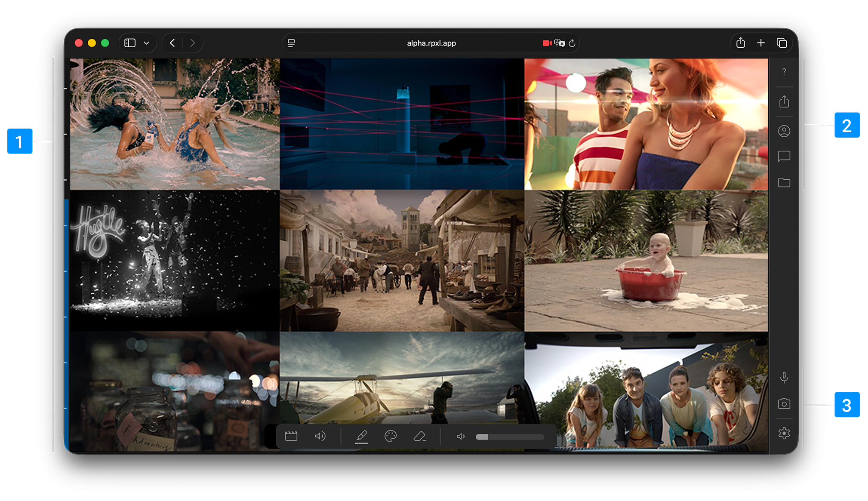Viewport: 868px width, 501px height.
Task: Open the page menu icon in address bar
Action: [291, 43]
